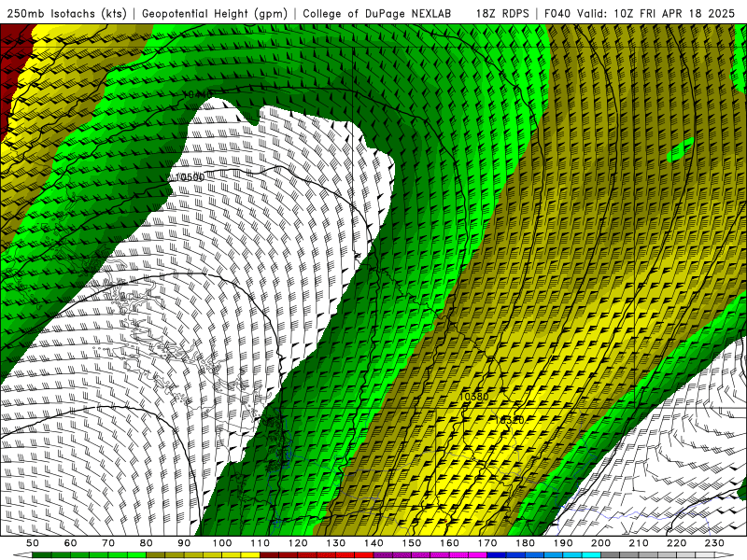The height and width of the screenshot is (560, 747).
Task: Click the 200 knot colorbar label
Action: (601, 543)
